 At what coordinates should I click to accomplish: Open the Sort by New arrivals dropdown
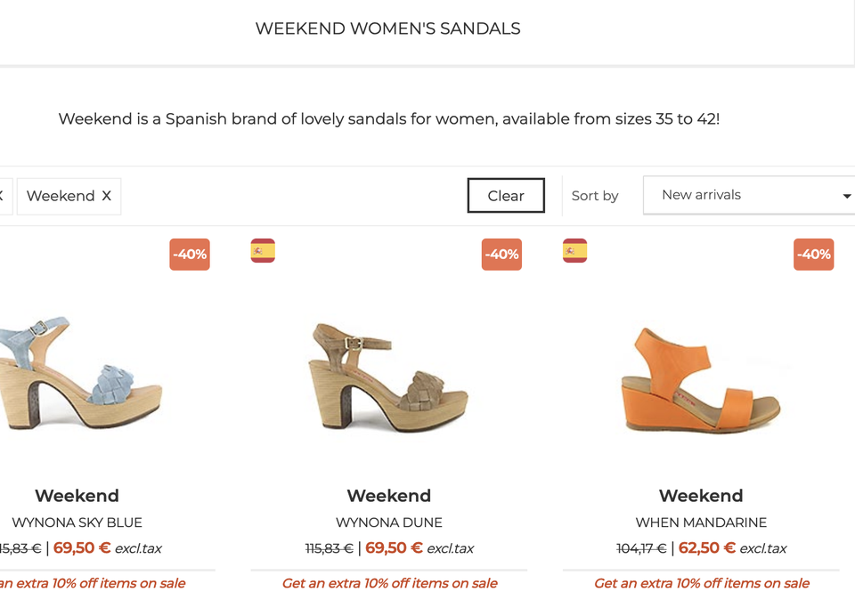click(746, 195)
